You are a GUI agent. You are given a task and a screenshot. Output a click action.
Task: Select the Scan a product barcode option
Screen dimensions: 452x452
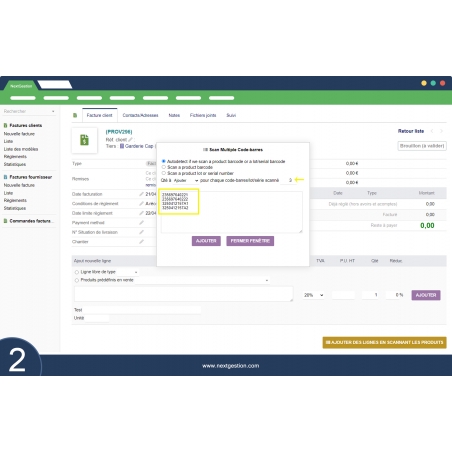click(x=164, y=167)
